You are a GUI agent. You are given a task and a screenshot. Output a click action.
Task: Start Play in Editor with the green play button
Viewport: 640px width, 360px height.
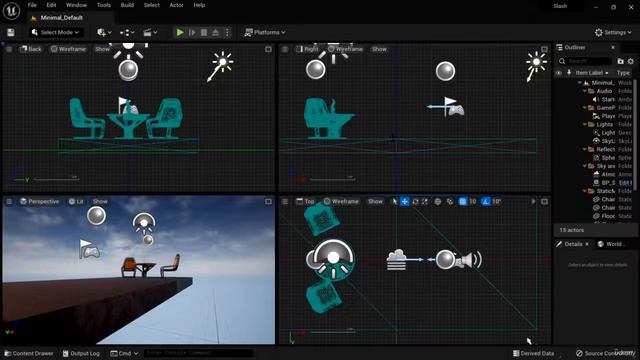tap(180, 32)
